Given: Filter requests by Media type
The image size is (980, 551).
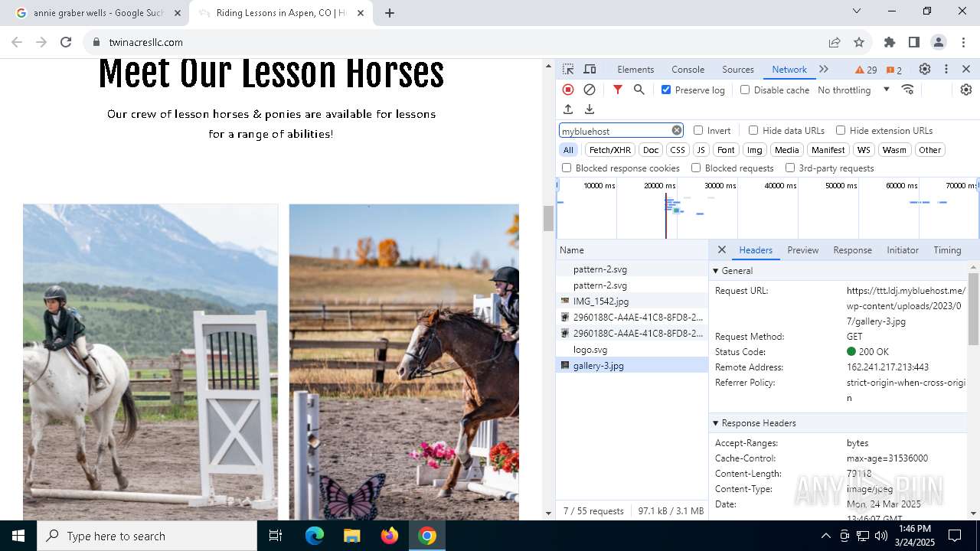Looking at the screenshot, I should [786, 150].
